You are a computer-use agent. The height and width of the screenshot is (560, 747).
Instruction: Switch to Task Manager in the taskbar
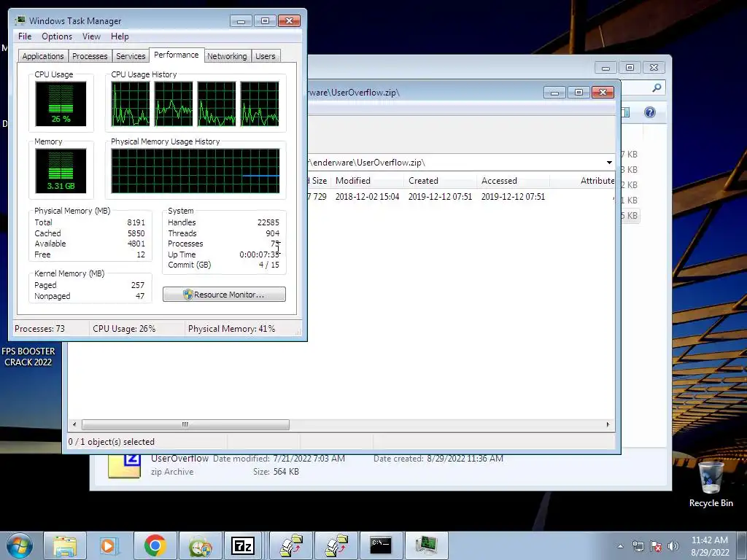point(425,545)
